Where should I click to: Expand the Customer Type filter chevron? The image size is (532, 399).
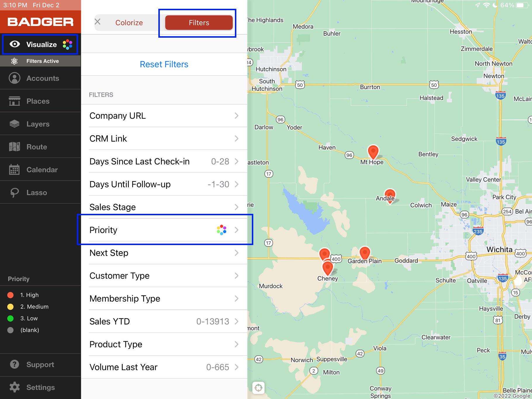[237, 276]
